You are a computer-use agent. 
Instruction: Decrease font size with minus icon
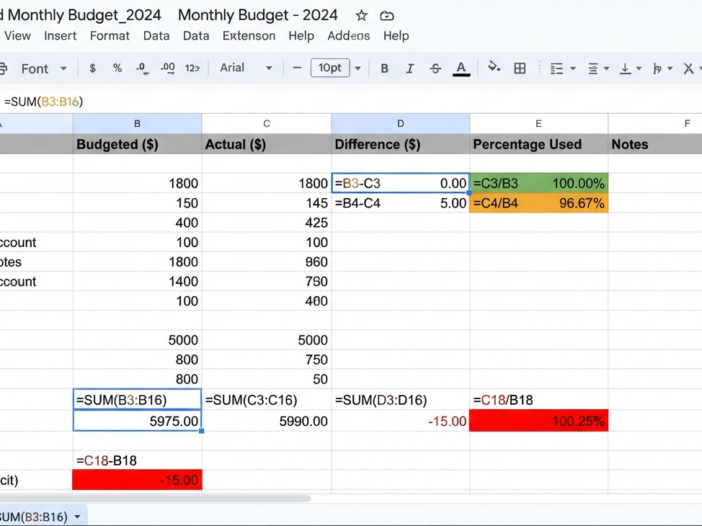tap(297, 68)
